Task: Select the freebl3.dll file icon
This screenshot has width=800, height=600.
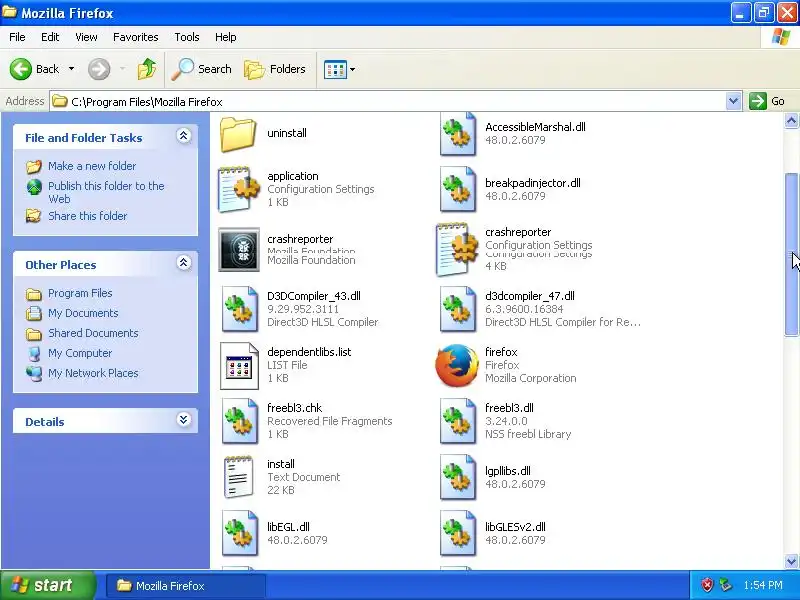Action: tap(458, 421)
